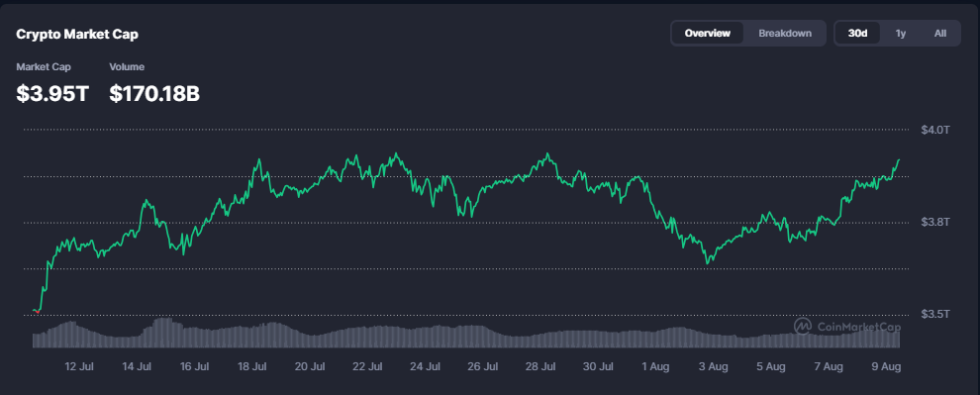Click the 1 Aug date label
The image size is (980, 395).
[x=655, y=367]
